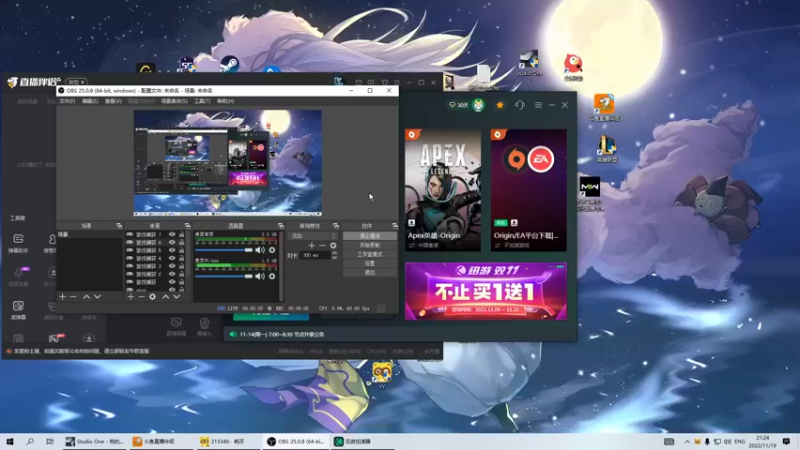Toggle the lock on display capture 5
Screen dimensions: 800x450
coord(181,251)
